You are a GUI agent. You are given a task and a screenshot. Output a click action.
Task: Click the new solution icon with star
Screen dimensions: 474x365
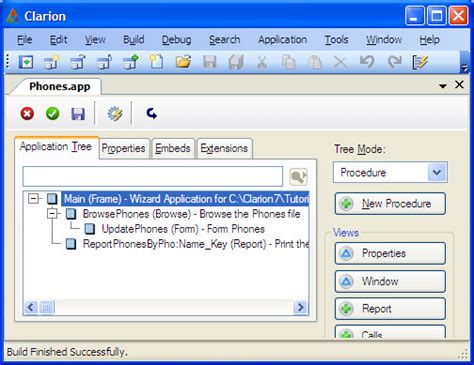[x=52, y=62]
